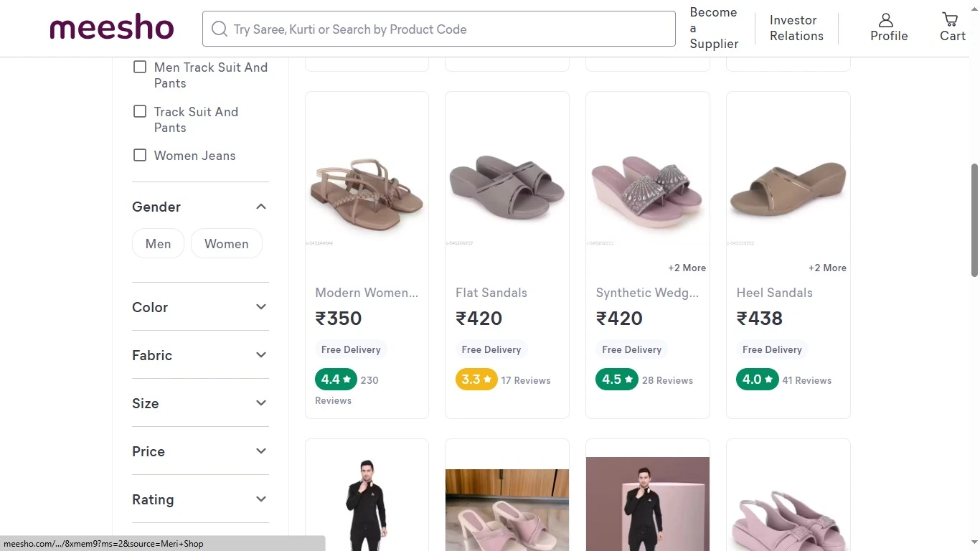Tick the Track Suit And Pants checkbox
980x551 pixels.
coord(140,112)
